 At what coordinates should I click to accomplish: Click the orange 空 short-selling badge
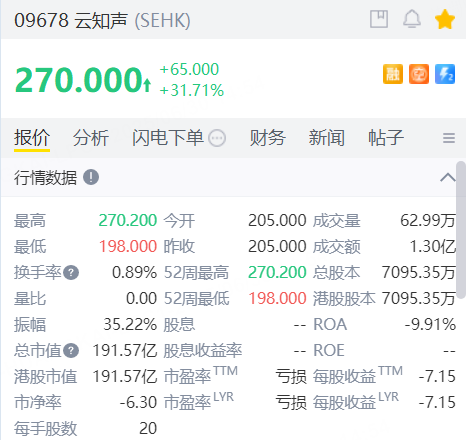click(419, 74)
